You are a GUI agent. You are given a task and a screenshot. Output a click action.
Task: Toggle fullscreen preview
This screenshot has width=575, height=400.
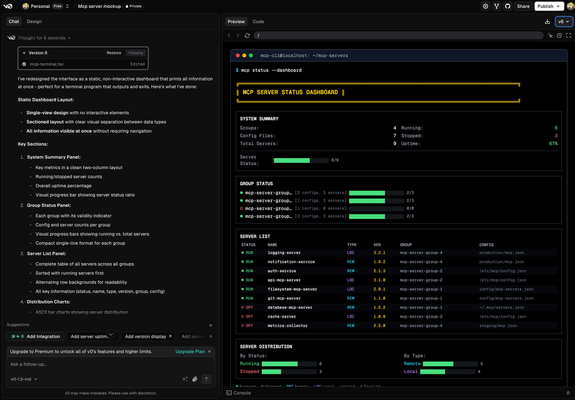click(x=568, y=36)
